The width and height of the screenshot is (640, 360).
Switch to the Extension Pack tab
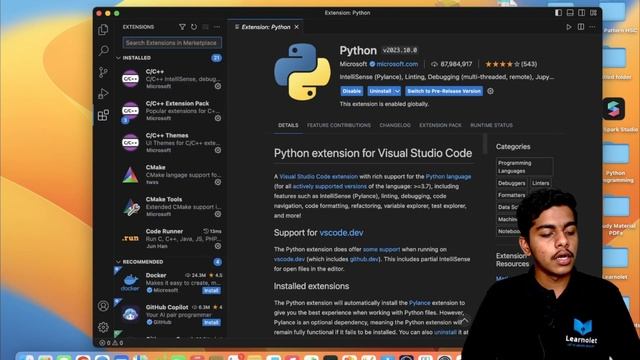(x=440, y=125)
